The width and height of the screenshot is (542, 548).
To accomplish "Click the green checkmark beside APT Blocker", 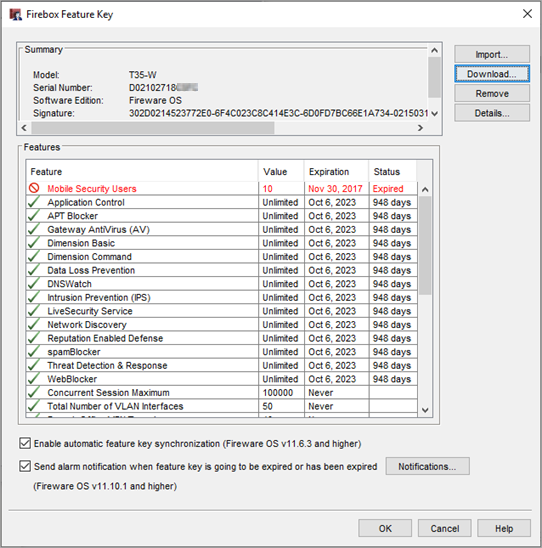I will click(x=34, y=216).
